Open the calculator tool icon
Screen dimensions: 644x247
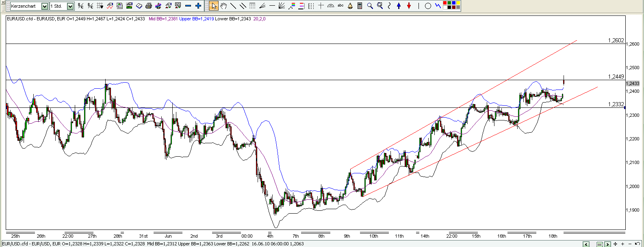[360, 6]
